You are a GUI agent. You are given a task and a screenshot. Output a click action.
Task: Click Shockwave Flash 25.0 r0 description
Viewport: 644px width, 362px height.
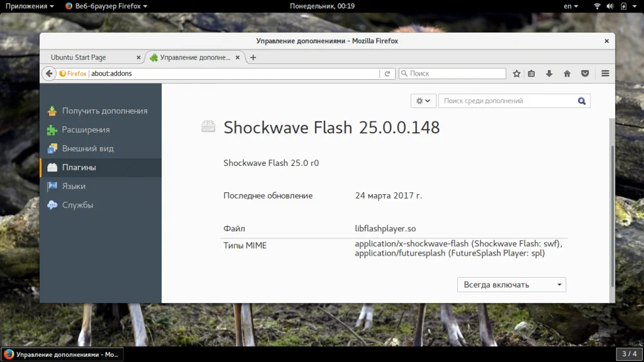(271, 163)
